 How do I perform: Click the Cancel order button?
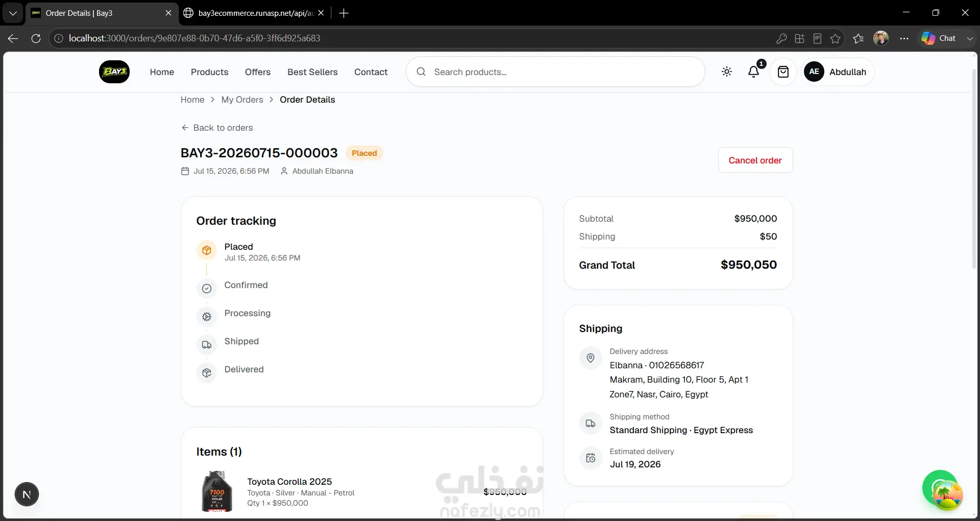point(755,160)
